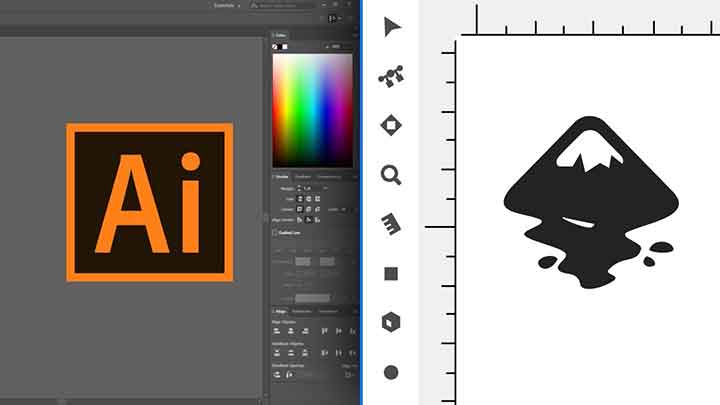The image size is (720, 405).
Task: Align stroke to outside option
Action: [x=317, y=220]
